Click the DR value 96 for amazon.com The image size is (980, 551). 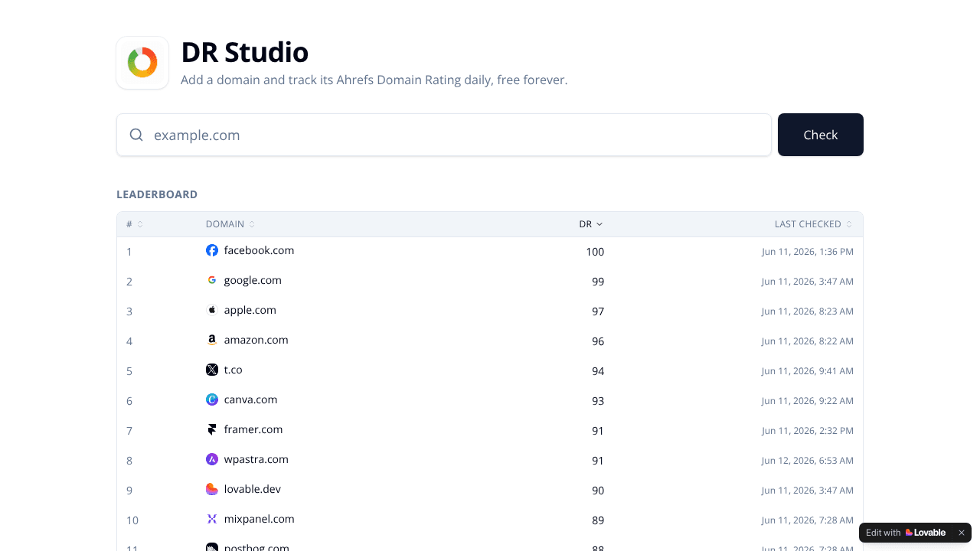click(598, 341)
